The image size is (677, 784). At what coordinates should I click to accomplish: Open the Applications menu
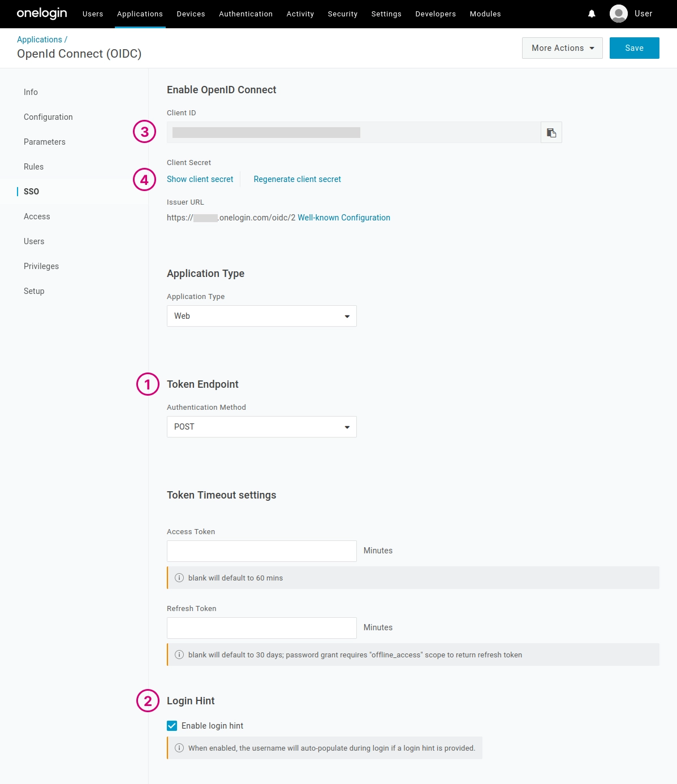click(140, 14)
